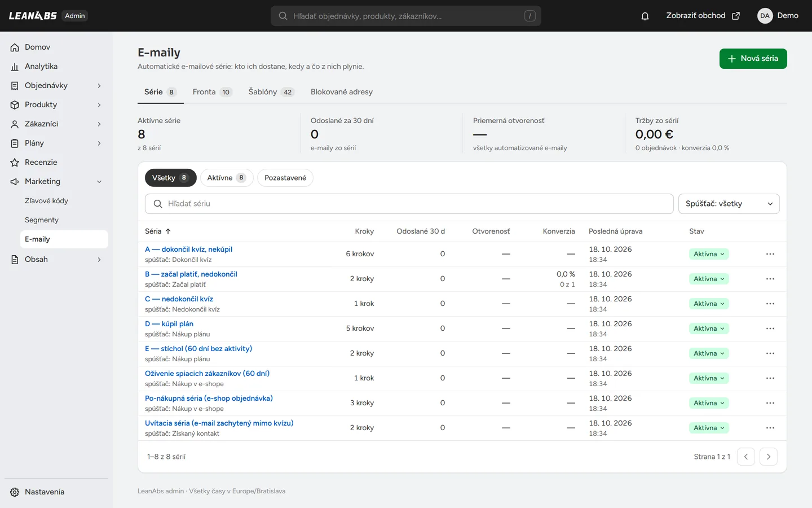Viewport: 812px width, 508px height.
Task: Focus global search Hľadať objednávky field
Action: point(406,16)
